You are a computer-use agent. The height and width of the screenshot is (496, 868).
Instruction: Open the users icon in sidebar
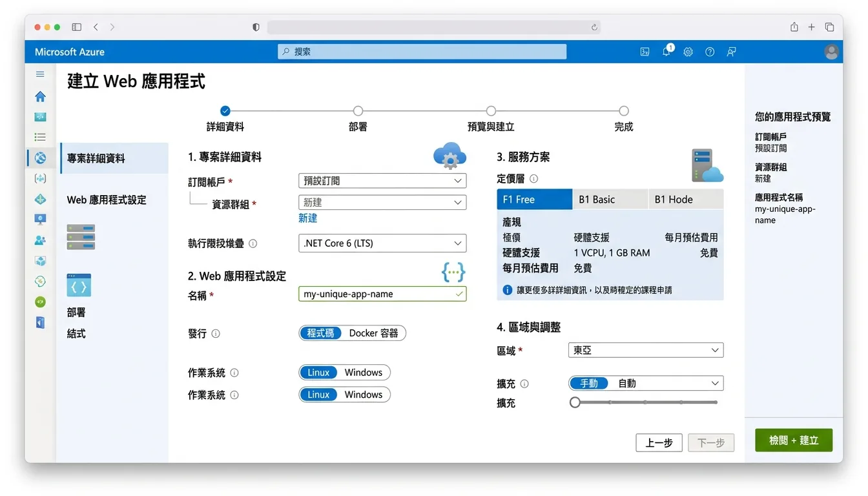click(40, 240)
